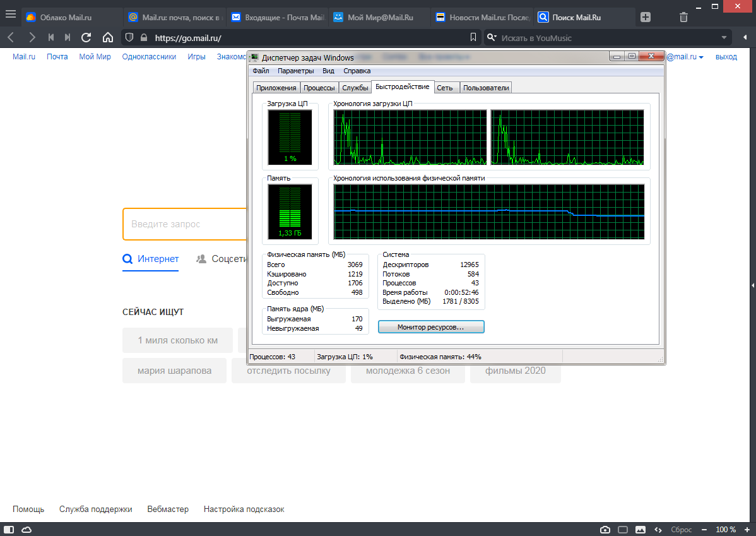Click the выход logout link
Viewport: 756px width, 536px height.
[726, 56]
